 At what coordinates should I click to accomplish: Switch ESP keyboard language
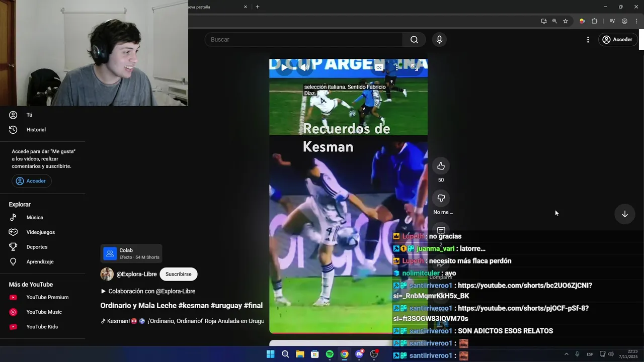[x=590, y=354]
